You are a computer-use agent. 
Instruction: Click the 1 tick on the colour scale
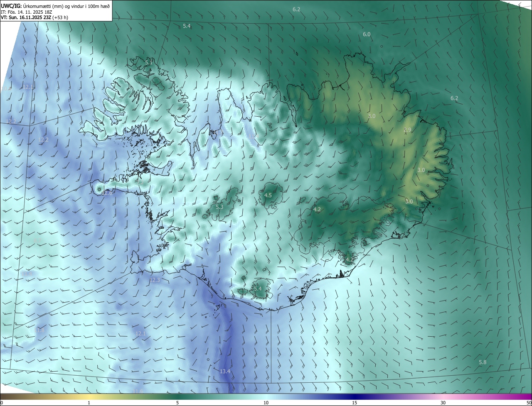[89, 403]
